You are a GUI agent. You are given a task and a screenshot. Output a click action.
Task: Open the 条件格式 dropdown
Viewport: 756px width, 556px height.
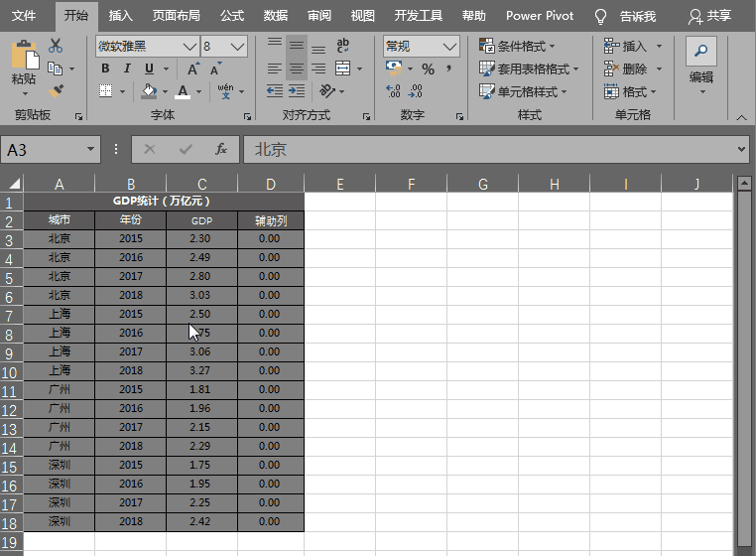[517, 47]
